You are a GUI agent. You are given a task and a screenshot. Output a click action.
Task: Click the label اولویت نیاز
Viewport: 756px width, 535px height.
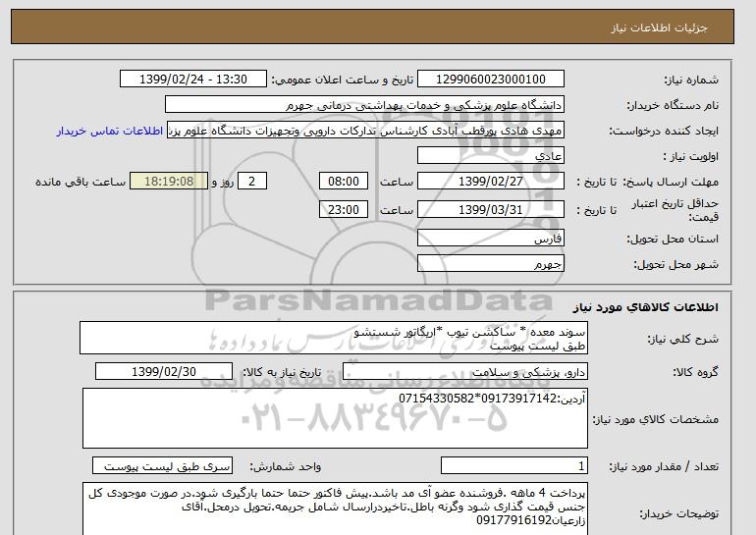pos(691,157)
